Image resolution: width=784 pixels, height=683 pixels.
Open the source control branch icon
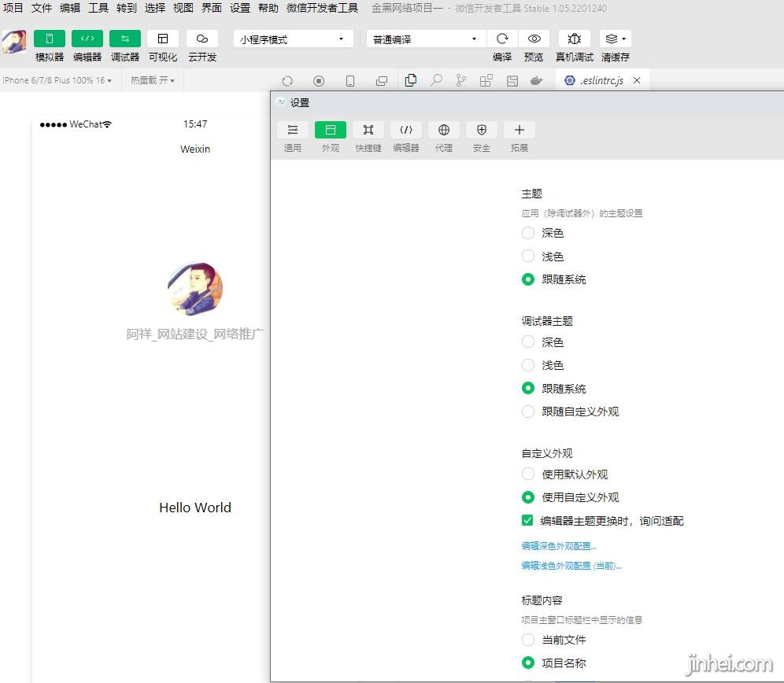click(461, 80)
